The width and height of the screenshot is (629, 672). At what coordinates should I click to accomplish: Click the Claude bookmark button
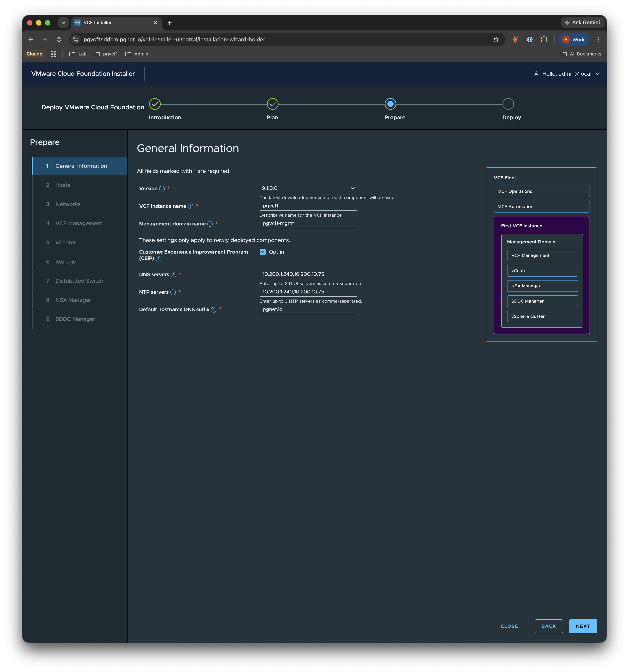(x=34, y=54)
